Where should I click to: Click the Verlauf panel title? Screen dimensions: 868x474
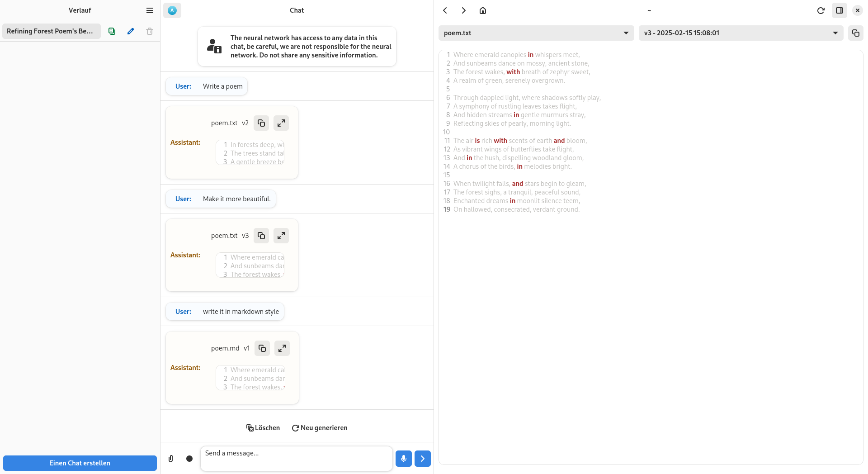[x=80, y=10]
